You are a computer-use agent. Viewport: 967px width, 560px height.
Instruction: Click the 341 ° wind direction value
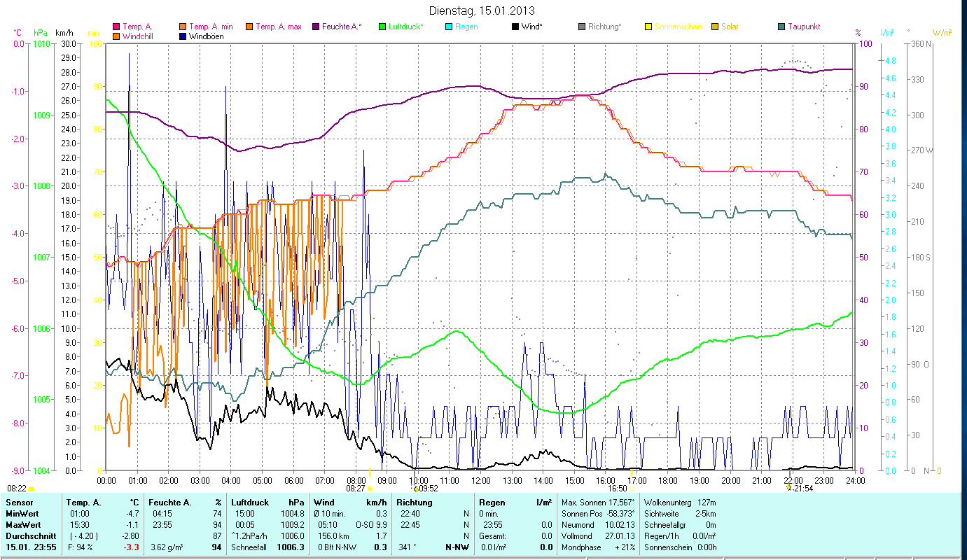point(408,547)
